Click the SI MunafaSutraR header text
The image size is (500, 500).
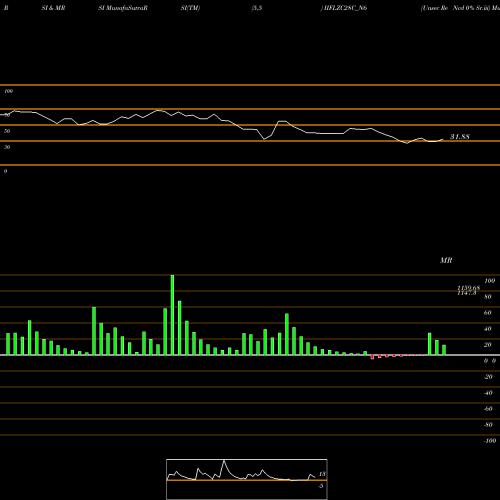coord(123,8)
